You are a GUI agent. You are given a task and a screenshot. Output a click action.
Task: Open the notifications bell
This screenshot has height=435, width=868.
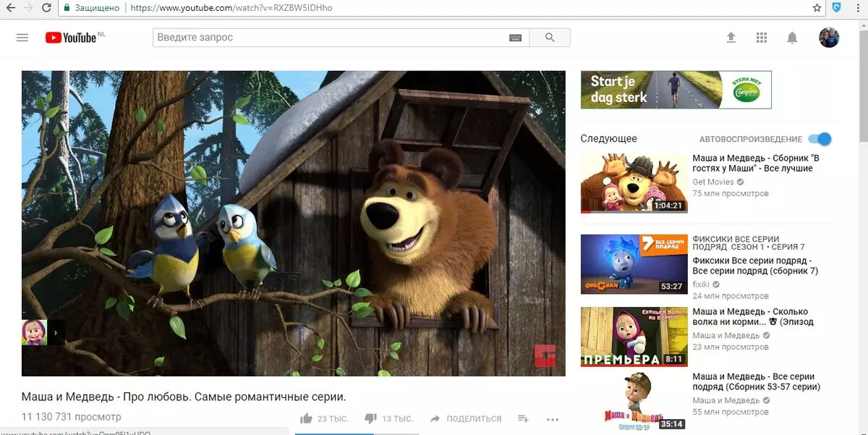point(792,38)
